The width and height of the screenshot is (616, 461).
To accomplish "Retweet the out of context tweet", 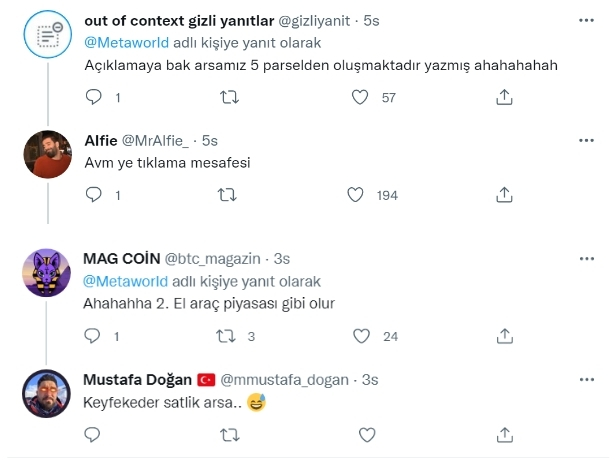I will [228, 98].
